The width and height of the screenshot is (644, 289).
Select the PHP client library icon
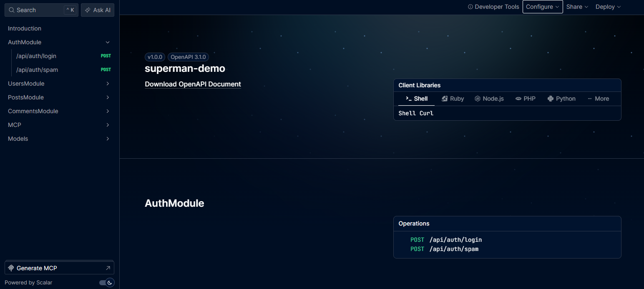pos(518,99)
